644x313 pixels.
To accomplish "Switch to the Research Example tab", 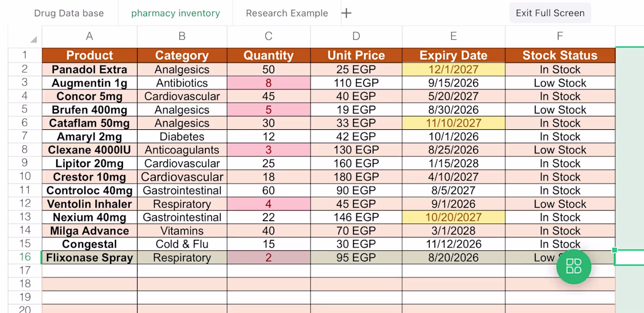I will pyautogui.click(x=287, y=13).
